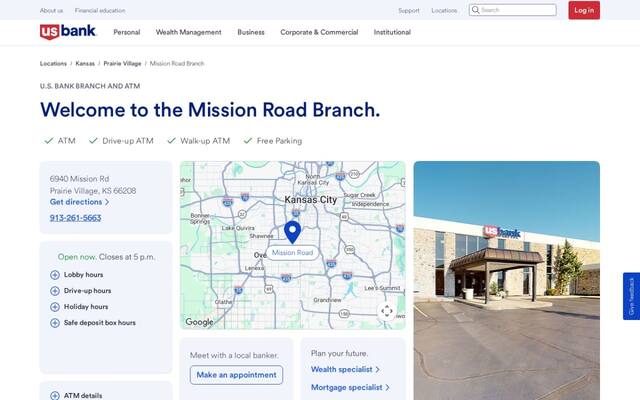
Task: Click the plus icon beside Lobby hours
Action: point(55,275)
